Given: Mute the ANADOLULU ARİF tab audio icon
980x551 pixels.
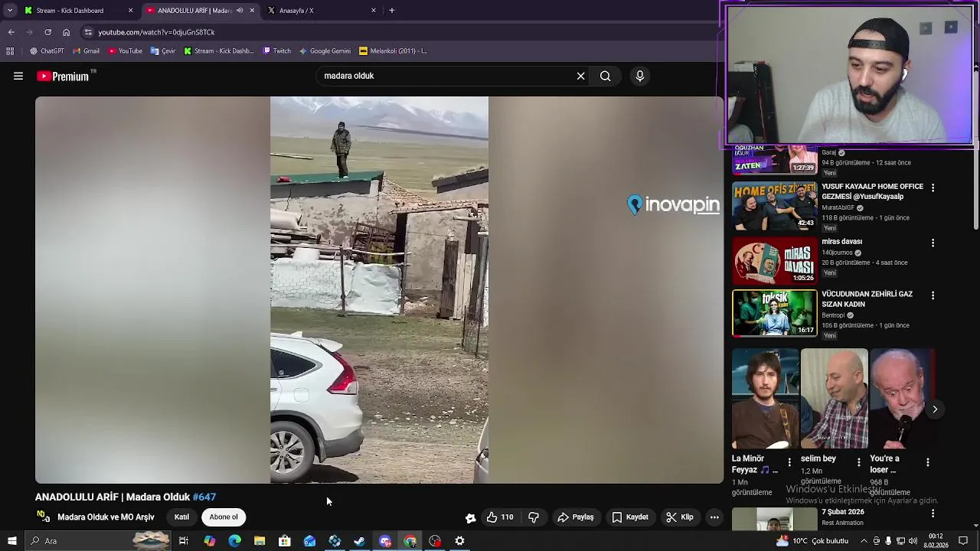Looking at the screenshot, I should tap(240, 11).
